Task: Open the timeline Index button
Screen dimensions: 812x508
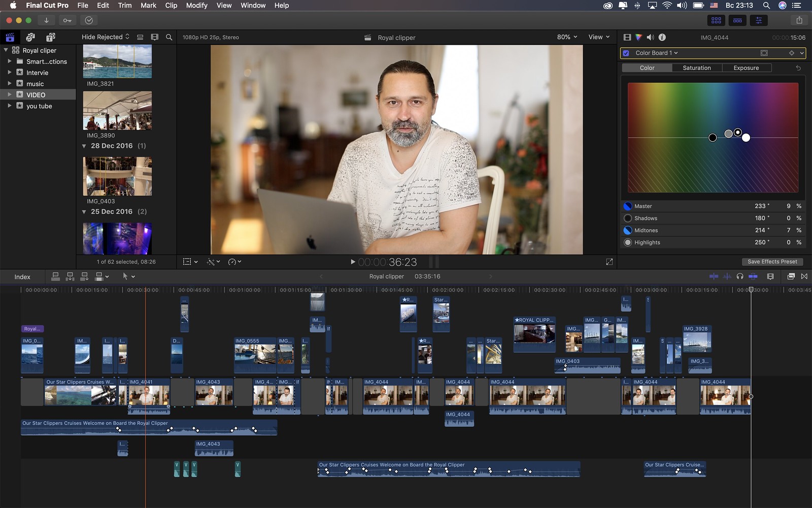Action: (22, 277)
